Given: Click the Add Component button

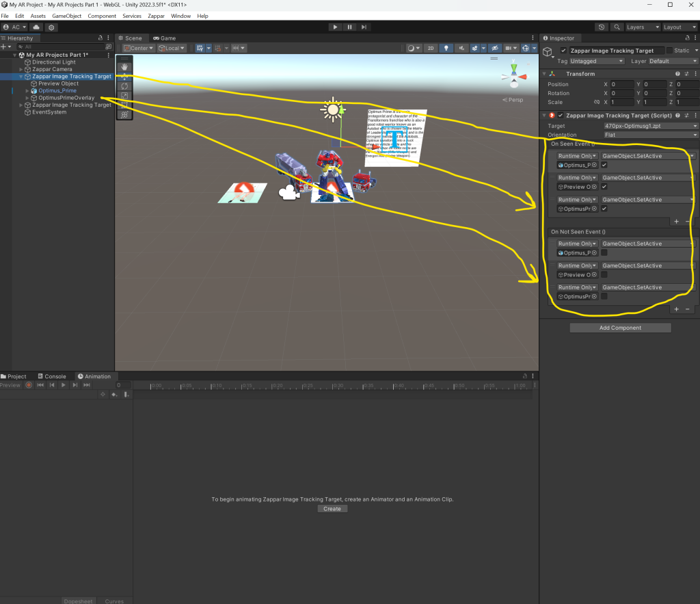Looking at the screenshot, I should tap(620, 328).
